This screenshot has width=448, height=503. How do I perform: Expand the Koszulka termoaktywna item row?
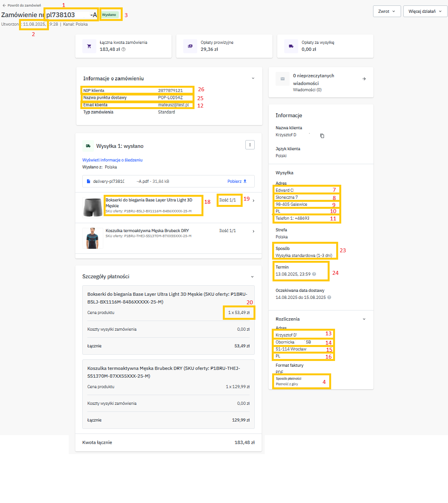[x=254, y=231]
